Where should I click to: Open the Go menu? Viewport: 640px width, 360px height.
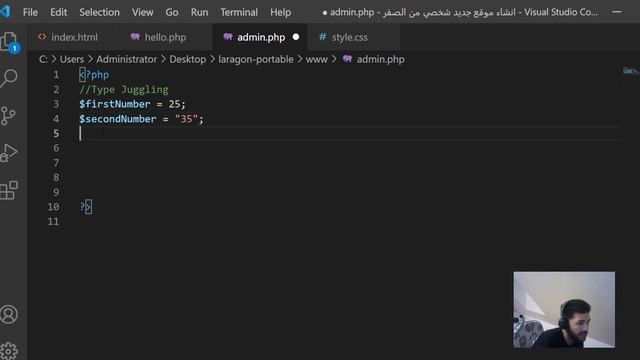[172, 12]
